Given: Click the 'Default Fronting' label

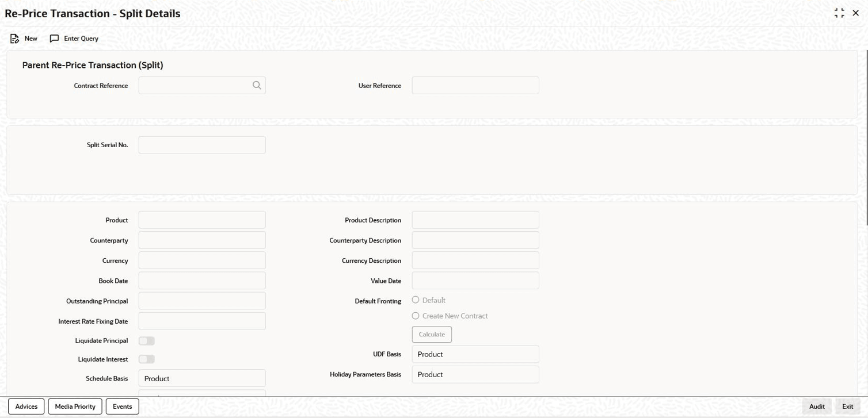Looking at the screenshot, I should (x=378, y=301).
